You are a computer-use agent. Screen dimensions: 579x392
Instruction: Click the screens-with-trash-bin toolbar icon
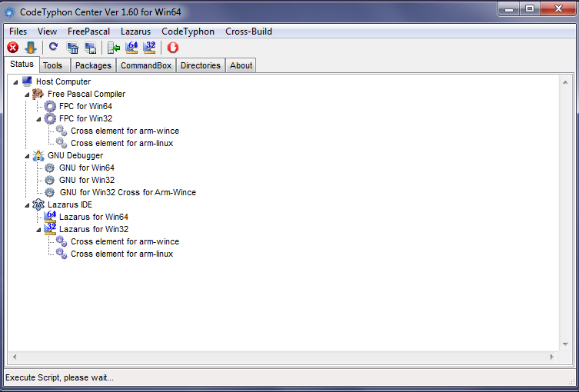pos(72,48)
